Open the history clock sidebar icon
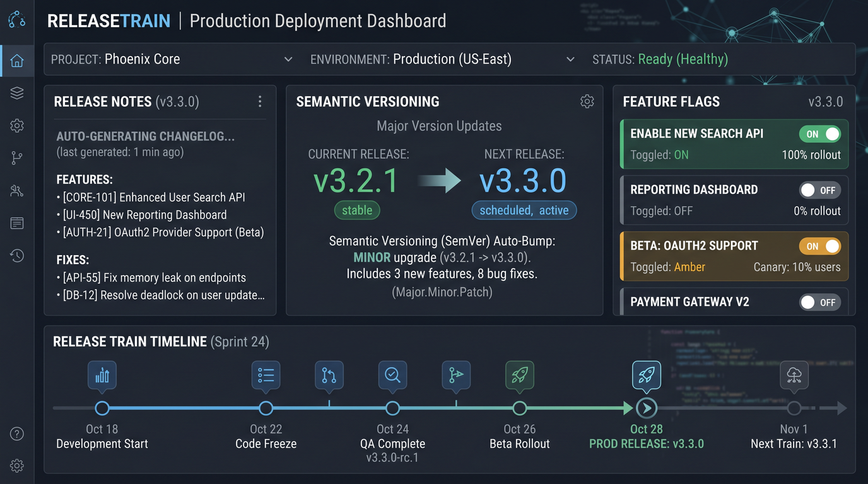This screenshot has height=484, width=868. tap(17, 255)
